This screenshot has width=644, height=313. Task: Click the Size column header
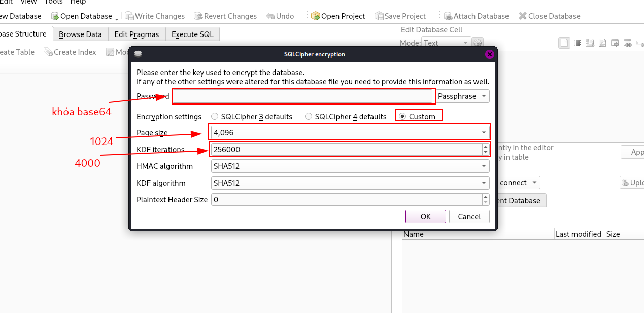pos(624,234)
